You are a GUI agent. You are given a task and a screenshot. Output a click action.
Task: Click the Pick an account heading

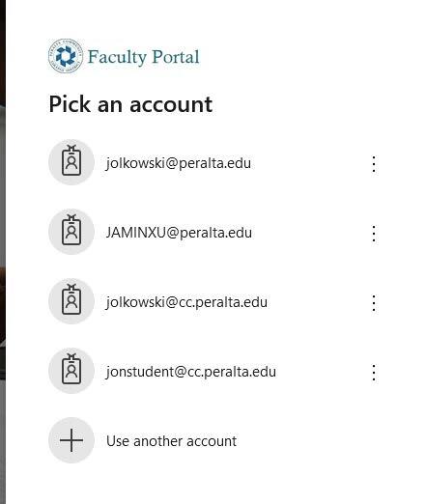pos(130,104)
